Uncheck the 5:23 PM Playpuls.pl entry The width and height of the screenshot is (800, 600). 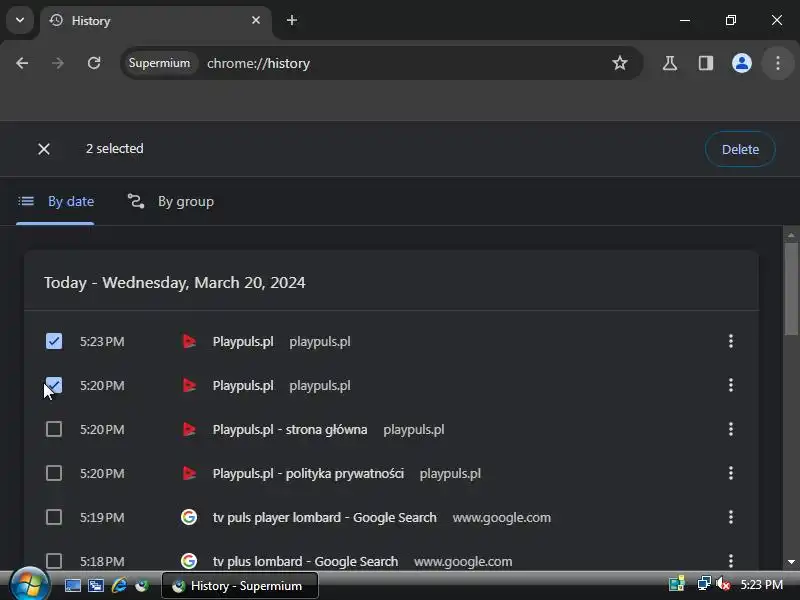(54, 341)
